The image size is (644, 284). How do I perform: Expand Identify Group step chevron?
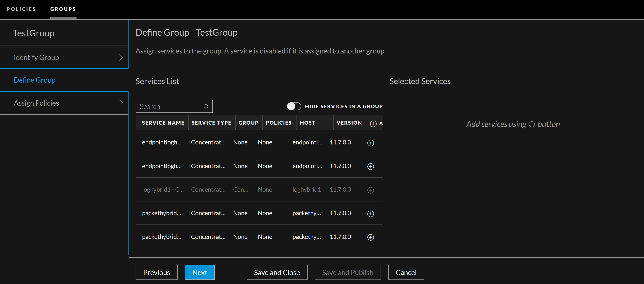(121, 57)
